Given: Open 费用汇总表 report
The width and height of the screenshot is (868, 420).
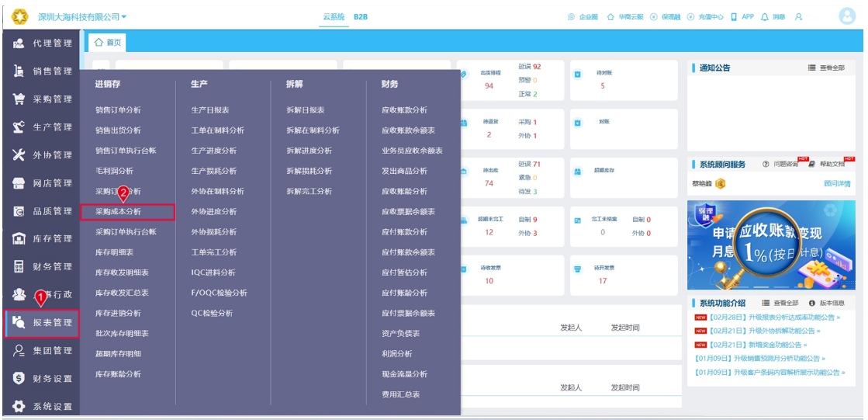Looking at the screenshot, I should (x=400, y=394).
